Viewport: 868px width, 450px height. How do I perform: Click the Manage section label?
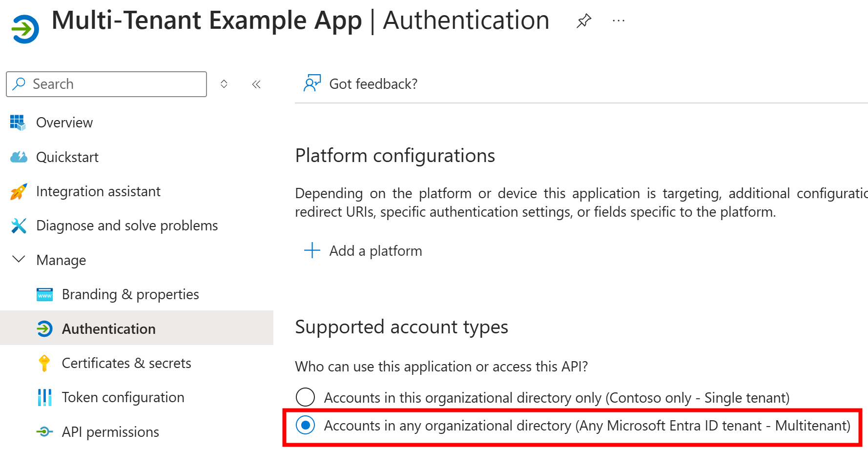click(61, 260)
